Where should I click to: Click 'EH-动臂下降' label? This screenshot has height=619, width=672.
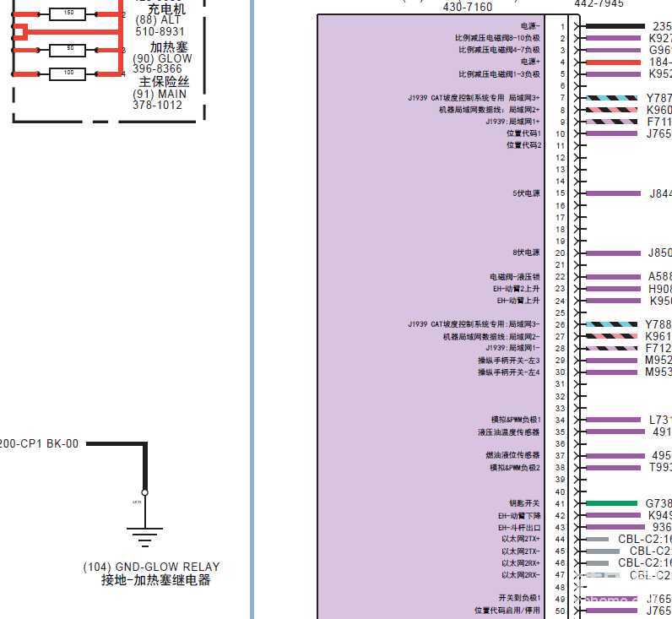click(519, 516)
